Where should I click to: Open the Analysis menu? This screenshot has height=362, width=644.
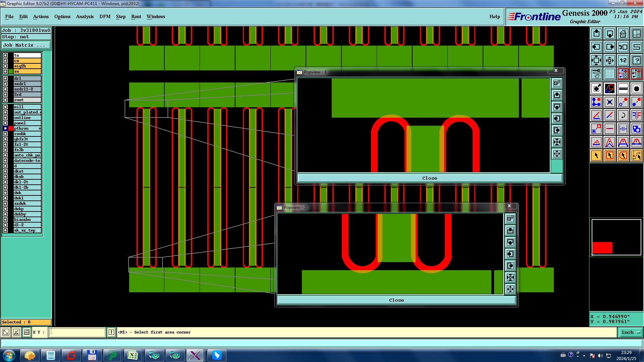click(x=85, y=16)
